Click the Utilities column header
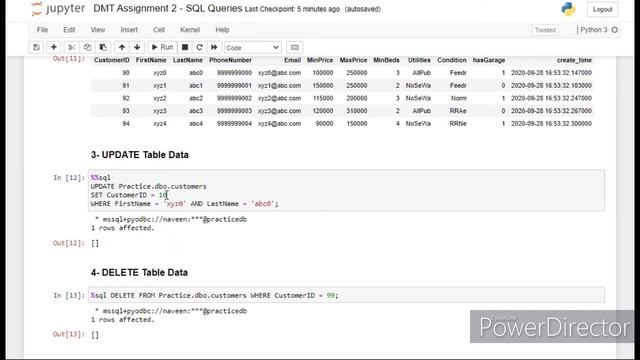The width and height of the screenshot is (640, 360). [x=419, y=60]
